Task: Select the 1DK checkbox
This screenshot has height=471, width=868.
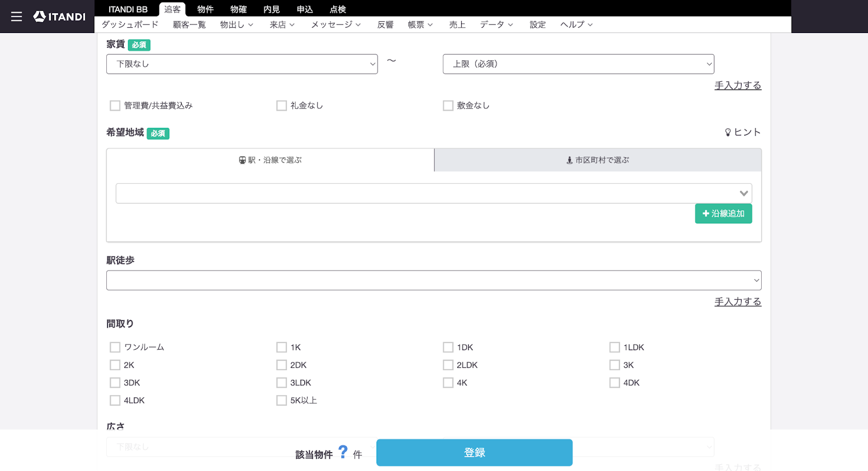Action: pos(448,347)
